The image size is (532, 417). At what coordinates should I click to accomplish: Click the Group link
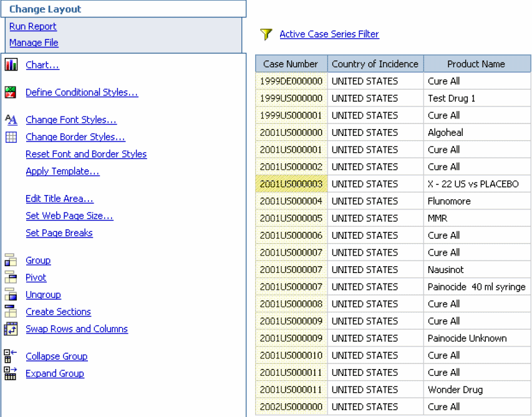pyautogui.click(x=38, y=260)
